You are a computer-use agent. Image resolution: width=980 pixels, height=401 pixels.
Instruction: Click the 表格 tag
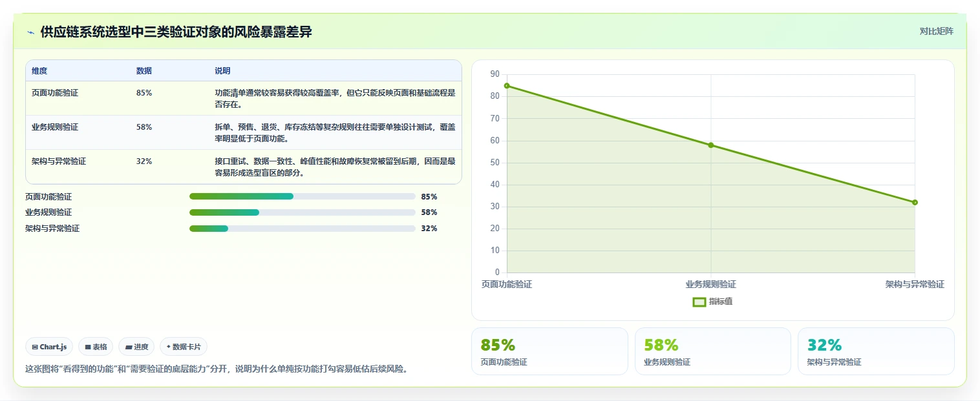[x=96, y=347]
